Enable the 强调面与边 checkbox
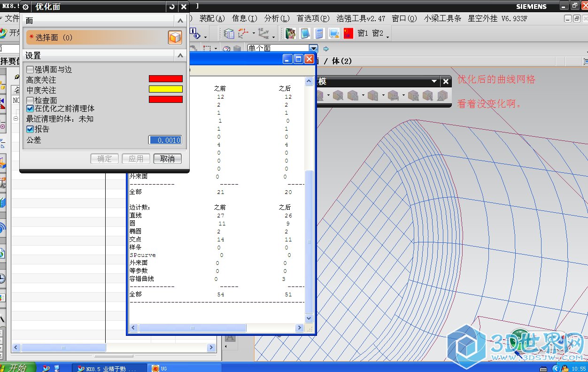 tap(30, 70)
